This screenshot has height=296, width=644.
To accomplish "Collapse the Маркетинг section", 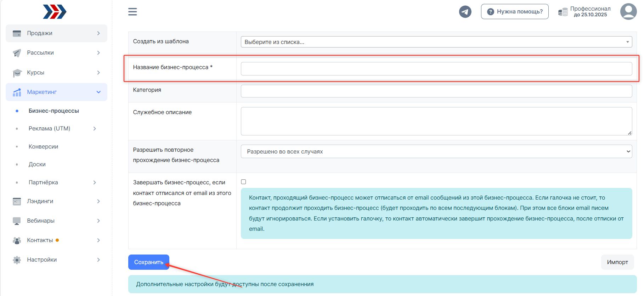I will (x=98, y=92).
